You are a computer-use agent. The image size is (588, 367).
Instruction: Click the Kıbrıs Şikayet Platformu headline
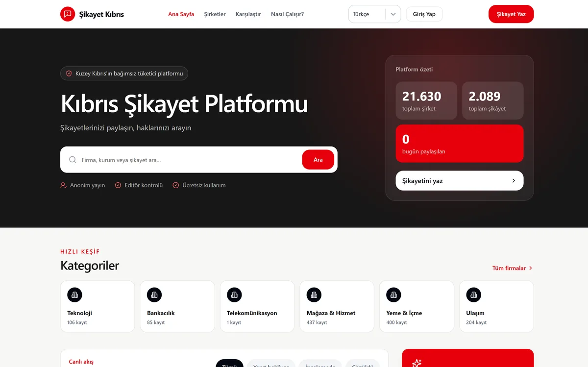pyautogui.click(x=184, y=104)
